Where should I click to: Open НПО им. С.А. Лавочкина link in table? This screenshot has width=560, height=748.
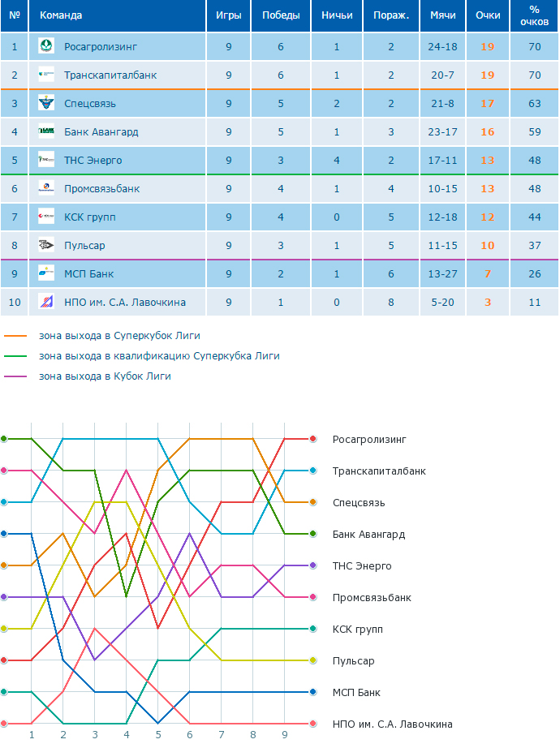pos(125,302)
